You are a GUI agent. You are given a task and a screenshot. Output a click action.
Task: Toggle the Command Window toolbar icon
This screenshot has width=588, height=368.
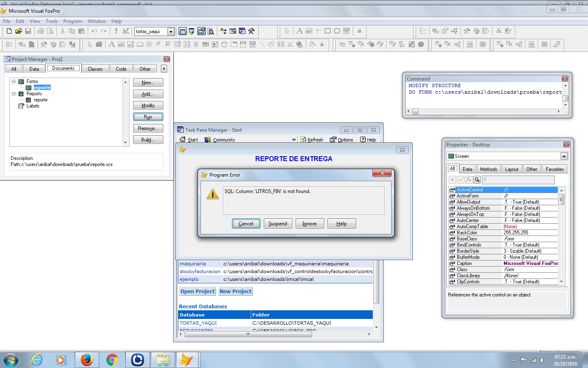[183, 31]
